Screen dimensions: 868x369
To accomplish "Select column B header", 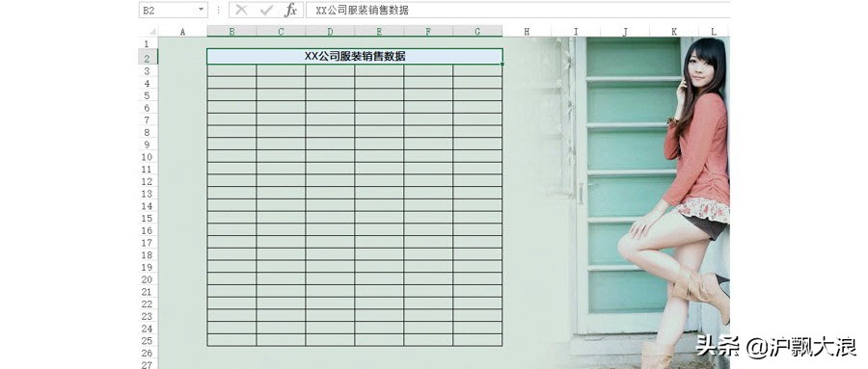I will [x=231, y=32].
